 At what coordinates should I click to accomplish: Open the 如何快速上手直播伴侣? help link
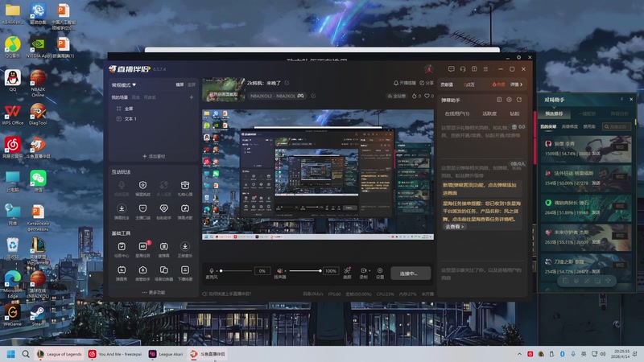(x=227, y=294)
